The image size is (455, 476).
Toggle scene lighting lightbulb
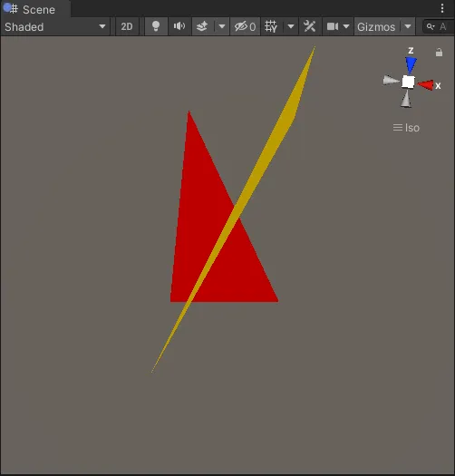156,26
